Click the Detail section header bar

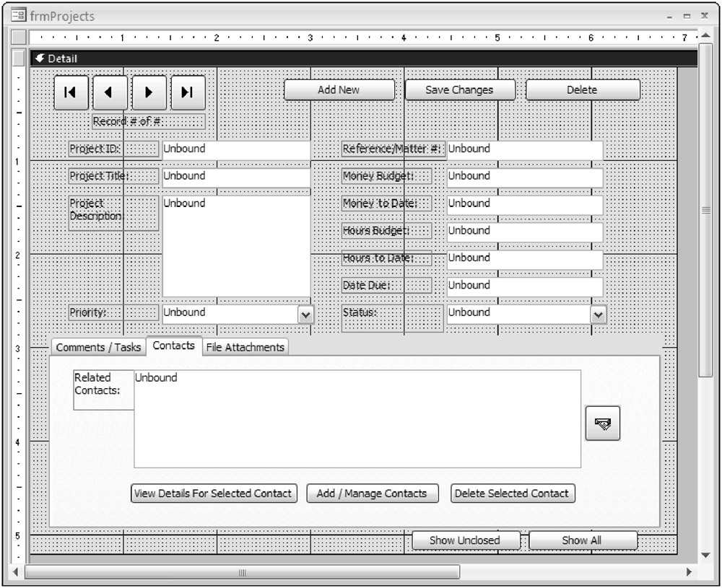tap(361, 58)
